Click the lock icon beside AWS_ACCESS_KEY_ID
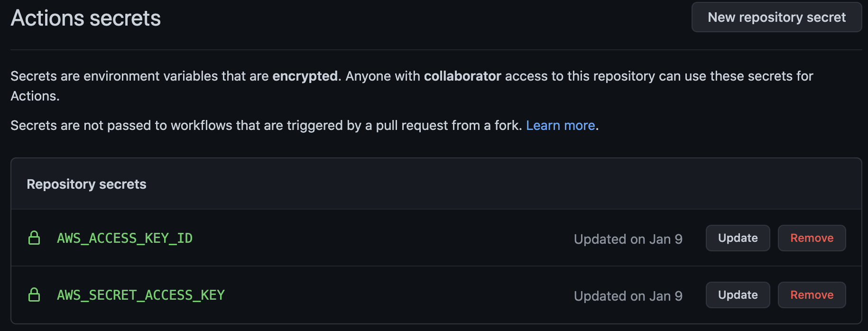Viewport: 868px width, 331px height. 34,238
